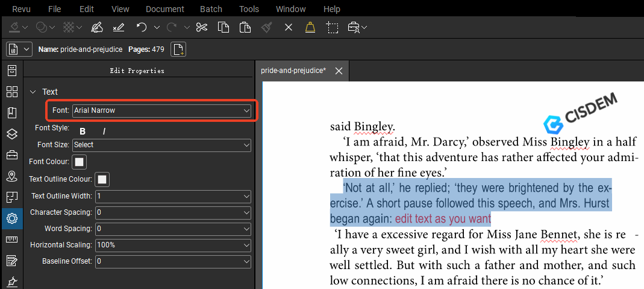The image size is (644, 289).
Task: Open the document type dropdown beside Name
Action: (19, 49)
